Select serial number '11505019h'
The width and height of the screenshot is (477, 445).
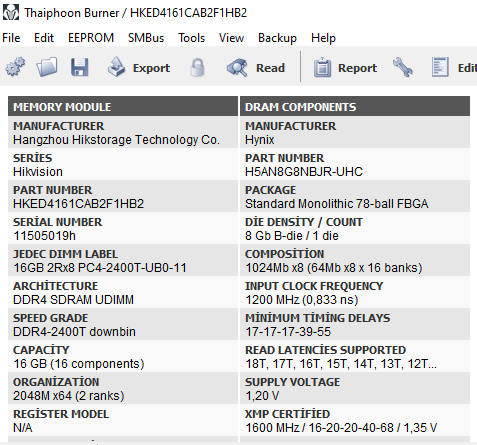point(44,236)
